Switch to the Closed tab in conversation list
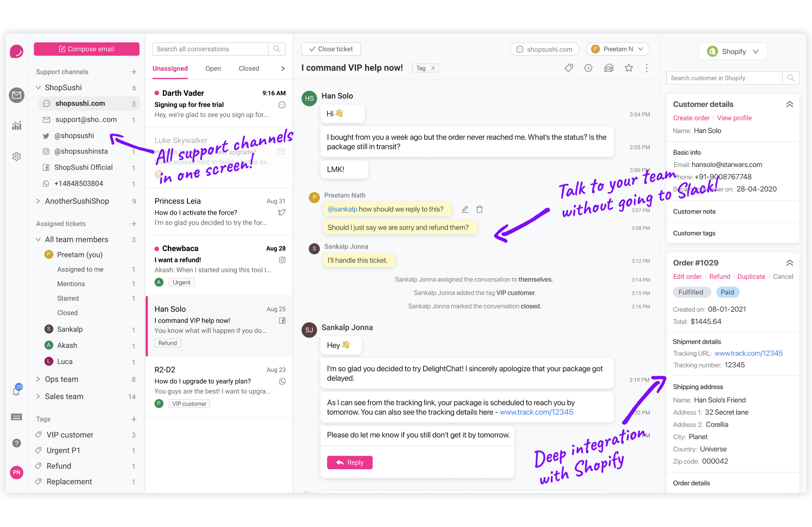This screenshot has height=527, width=812. [249, 68]
